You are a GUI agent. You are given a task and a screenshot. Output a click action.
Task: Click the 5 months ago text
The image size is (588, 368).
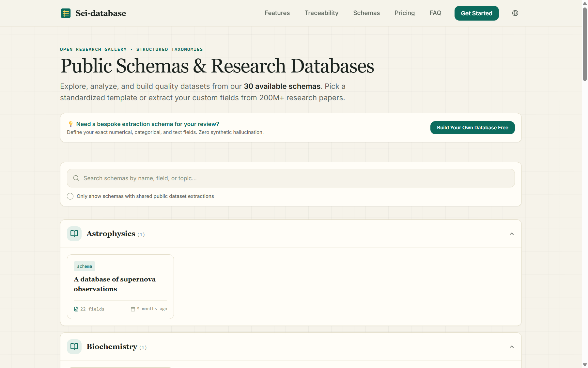[152, 309]
